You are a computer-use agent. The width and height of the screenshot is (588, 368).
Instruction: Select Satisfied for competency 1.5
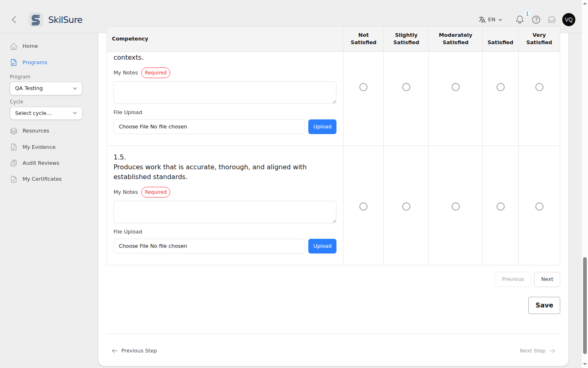click(x=501, y=206)
